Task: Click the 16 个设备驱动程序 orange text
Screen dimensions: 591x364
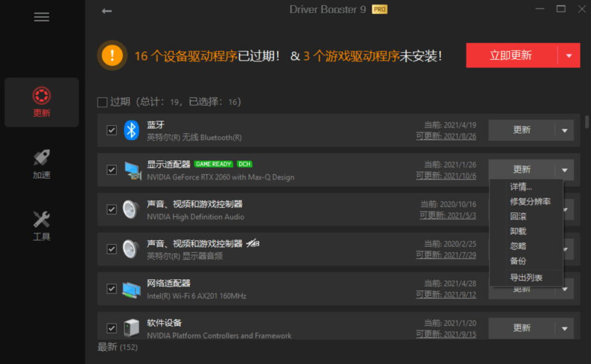Action: (x=186, y=56)
